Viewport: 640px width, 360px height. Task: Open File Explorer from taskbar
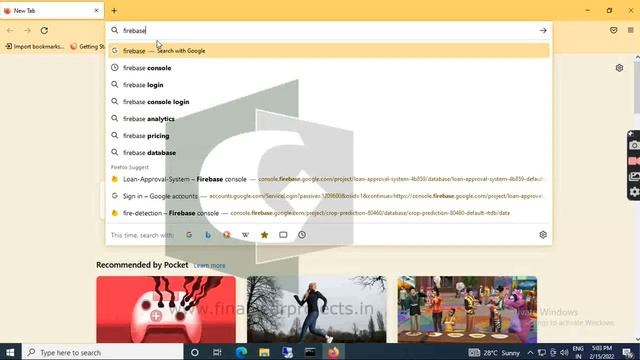tap(264, 352)
